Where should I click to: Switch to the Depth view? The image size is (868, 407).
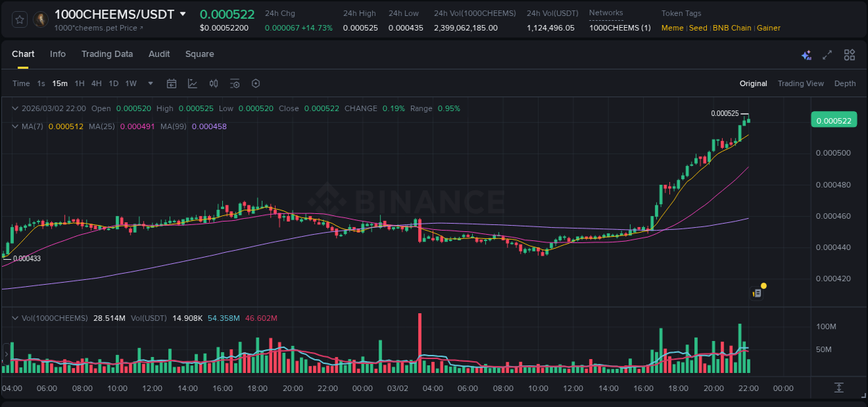pos(845,83)
